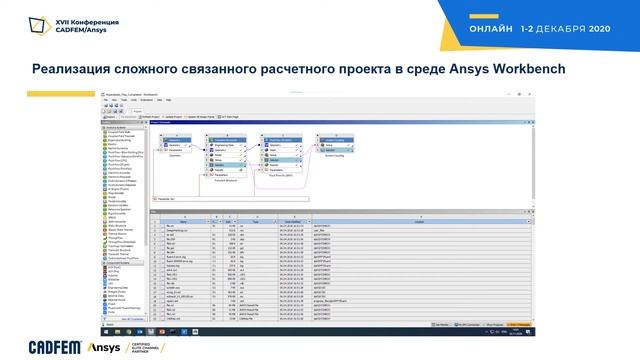Screen dimensions: 640x360
Task: Select the Parameter Set bar in schematic
Action: (231, 199)
